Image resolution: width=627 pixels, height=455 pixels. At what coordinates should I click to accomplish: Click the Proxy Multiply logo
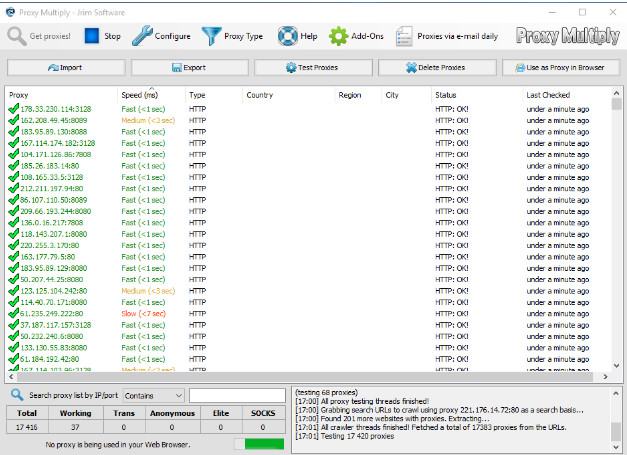tap(567, 36)
